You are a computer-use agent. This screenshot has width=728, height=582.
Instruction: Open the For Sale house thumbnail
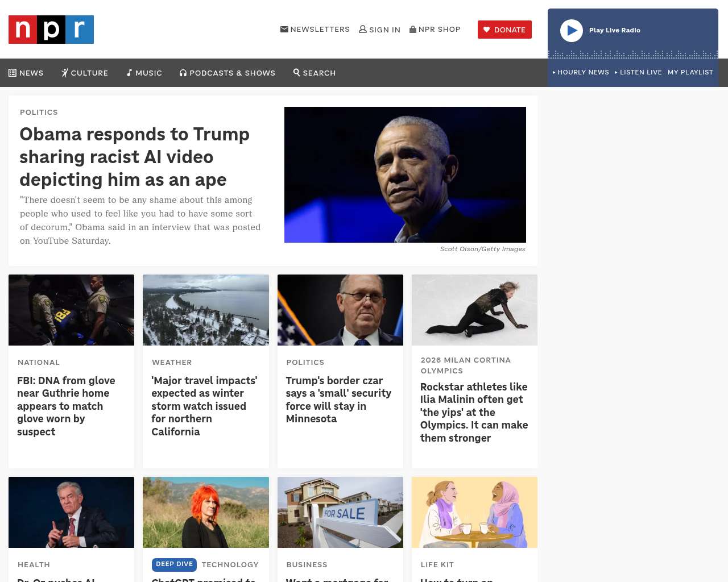[340, 512]
